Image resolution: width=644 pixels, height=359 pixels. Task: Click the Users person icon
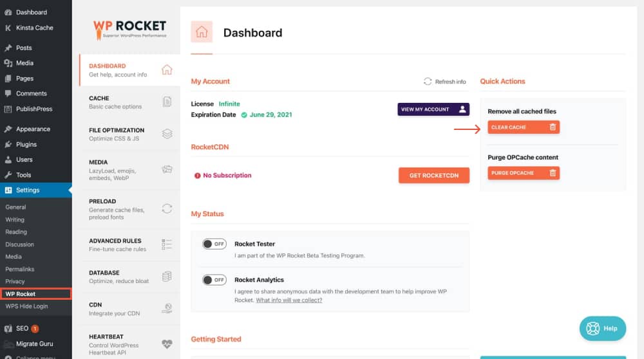(8, 160)
